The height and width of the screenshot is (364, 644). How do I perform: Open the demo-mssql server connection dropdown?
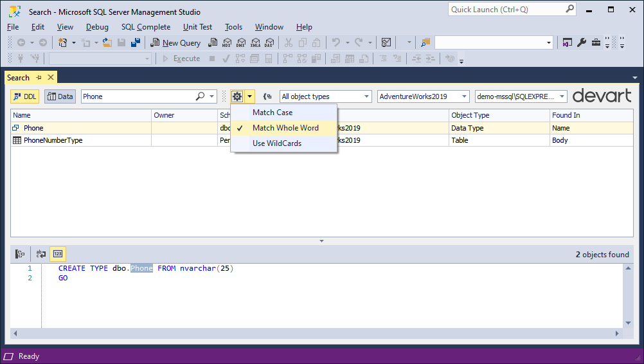tap(521, 96)
